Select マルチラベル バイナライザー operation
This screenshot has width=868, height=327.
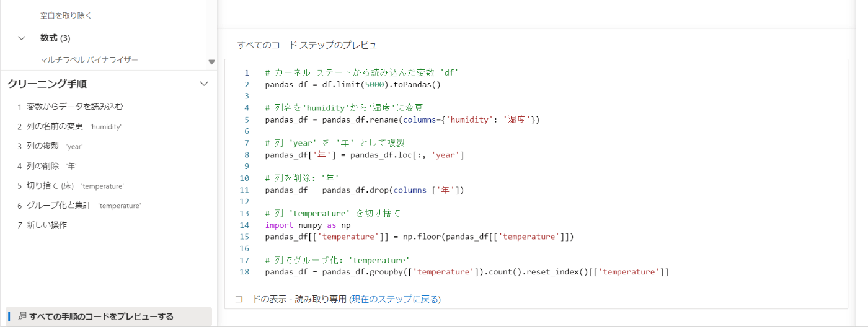pos(89,60)
